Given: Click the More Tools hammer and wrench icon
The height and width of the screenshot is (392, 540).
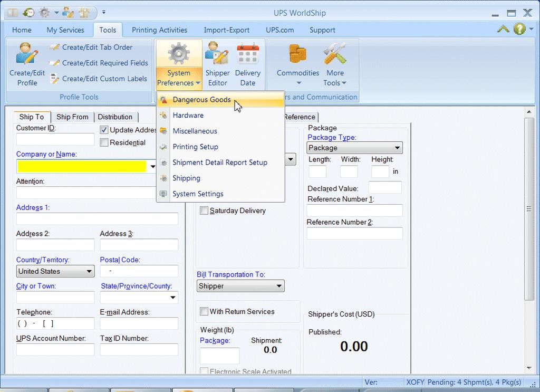Looking at the screenshot, I should [x=335, y=53].
